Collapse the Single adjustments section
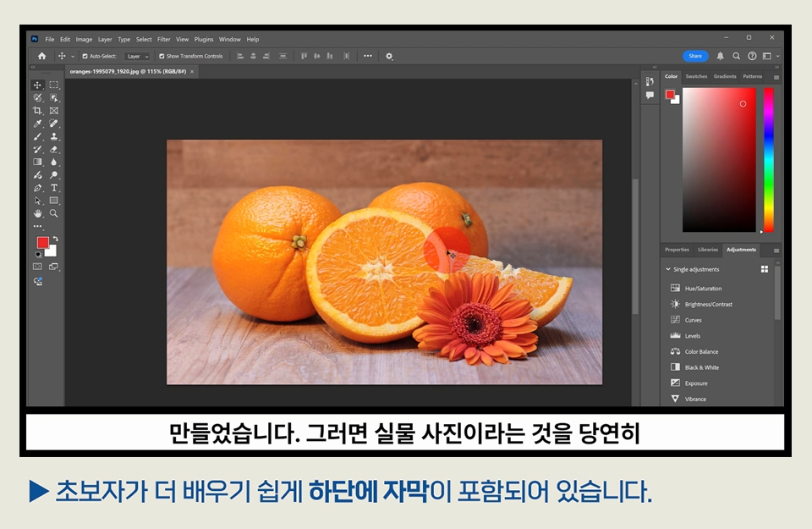 point(668,269)
